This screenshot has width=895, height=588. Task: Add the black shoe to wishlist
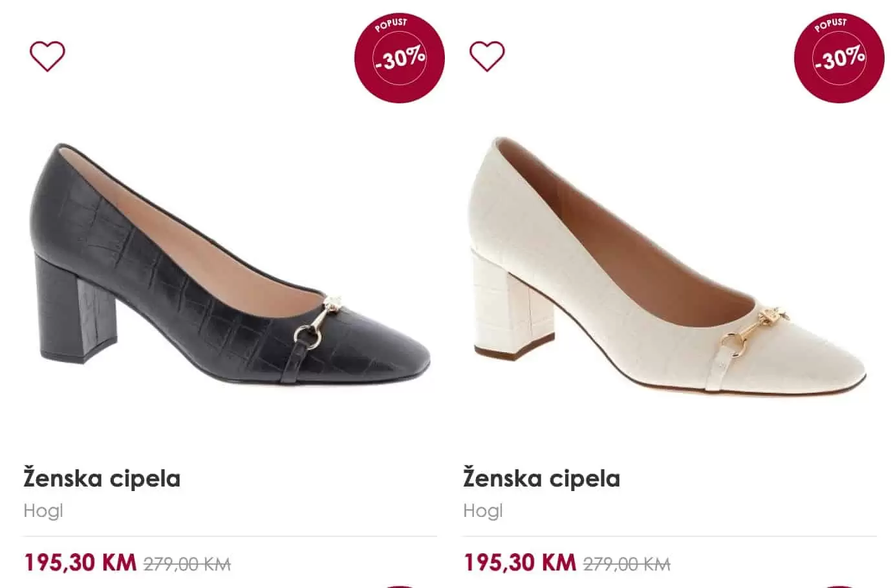(x=47, y=56)
